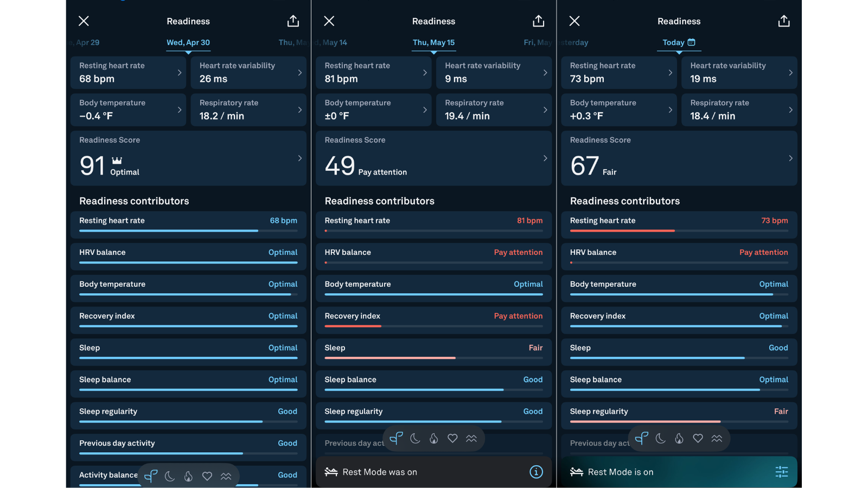Expand Readiness Score 91 Optimal card

(x=188, y=158)
